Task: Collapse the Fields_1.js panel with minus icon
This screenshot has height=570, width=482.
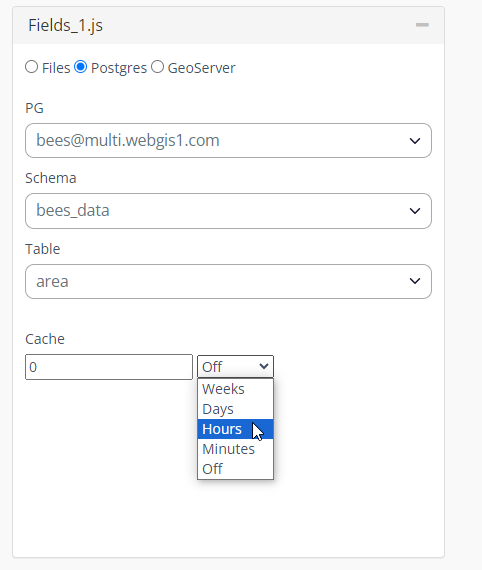Action: (422, 25)
